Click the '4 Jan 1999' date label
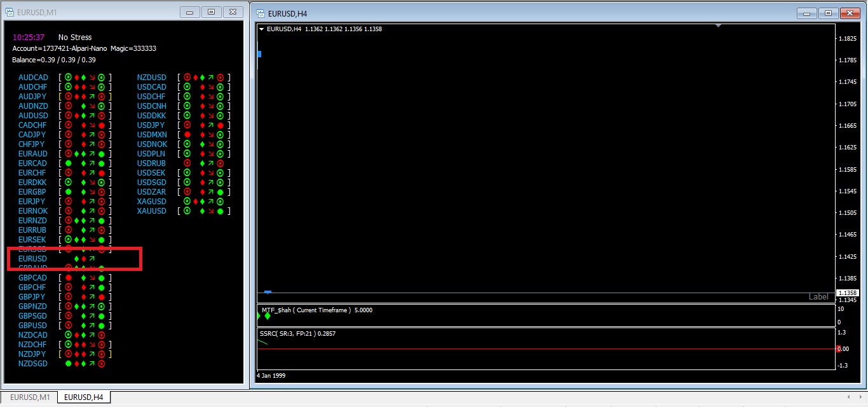The width and height of the screenshot is (868, 407). point(271,376)
